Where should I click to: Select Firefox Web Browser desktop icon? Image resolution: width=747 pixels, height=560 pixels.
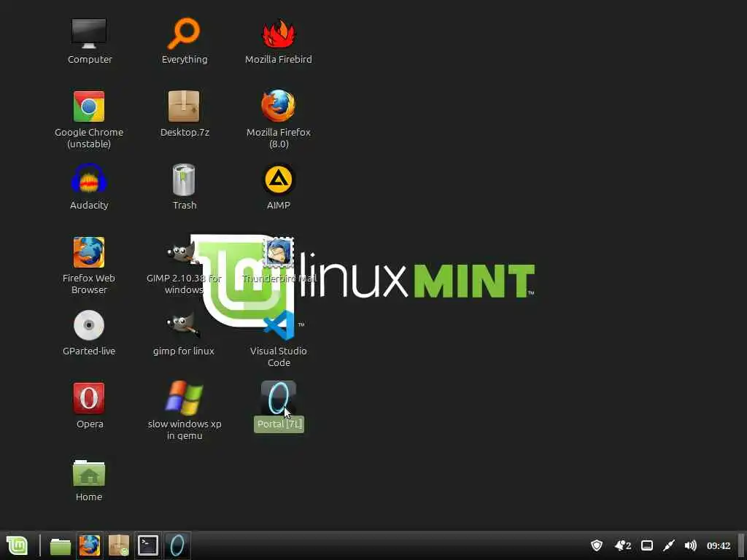tap(89, 252)
